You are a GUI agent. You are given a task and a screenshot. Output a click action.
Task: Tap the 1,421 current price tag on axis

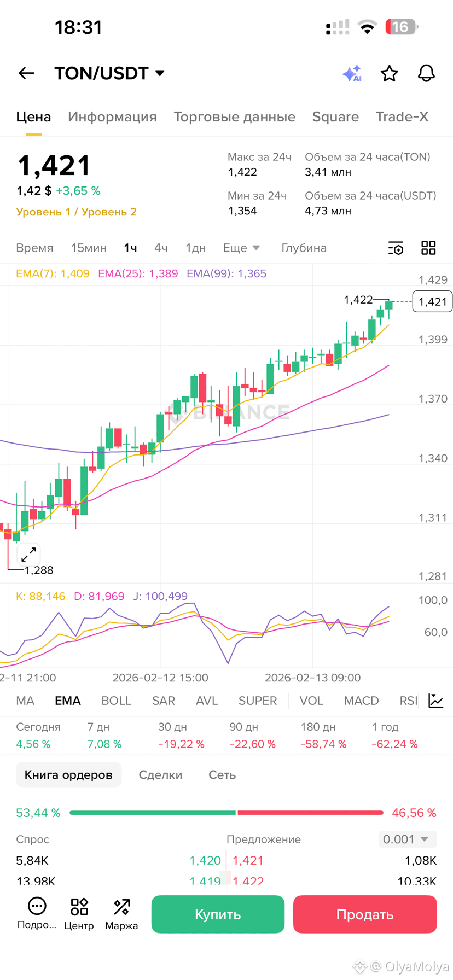432,301
